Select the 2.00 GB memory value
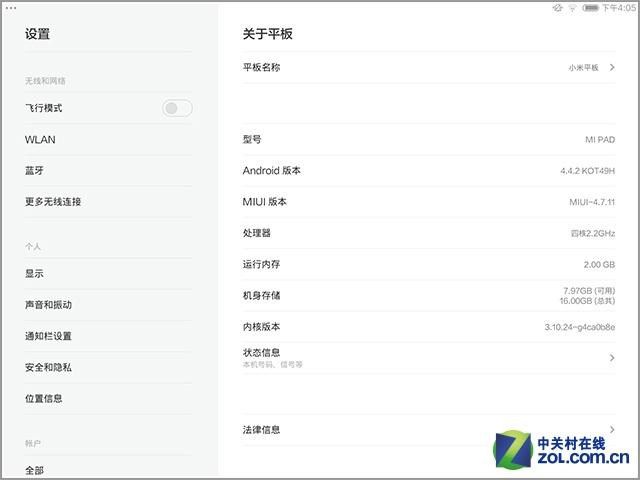This screenshot has height=480, width=640. click(599, 264)
